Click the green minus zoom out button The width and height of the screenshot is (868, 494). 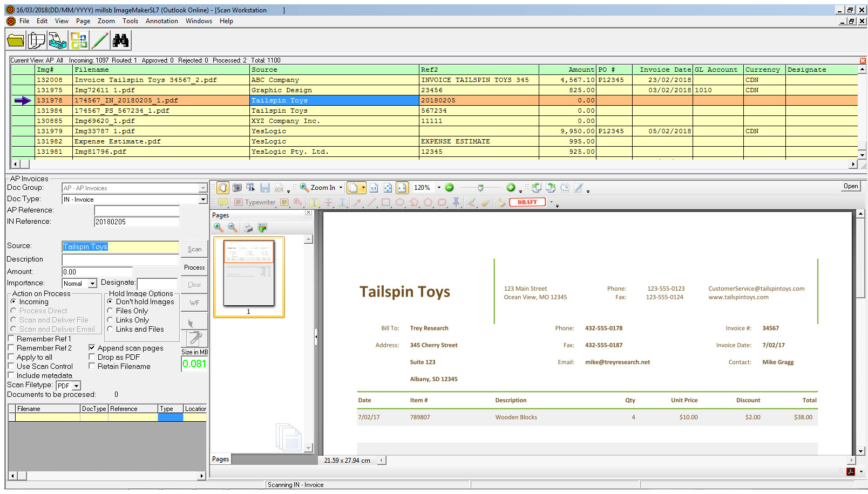(x=449, y=188)
